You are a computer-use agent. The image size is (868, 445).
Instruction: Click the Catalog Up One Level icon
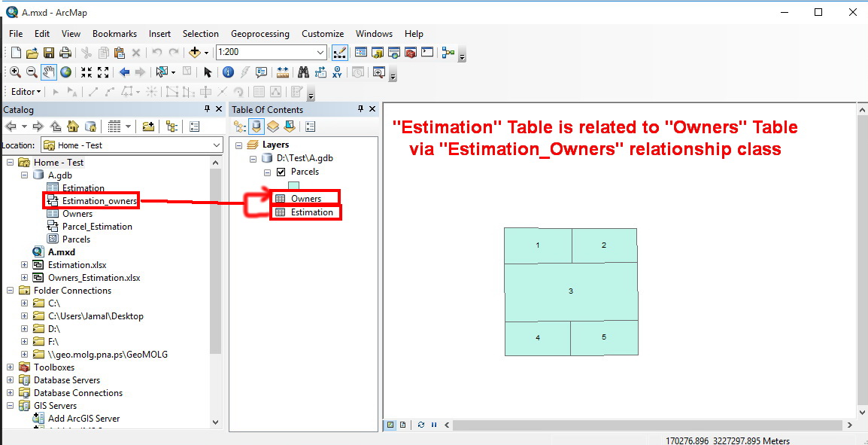pyautogui.click(x=56, y=126)
